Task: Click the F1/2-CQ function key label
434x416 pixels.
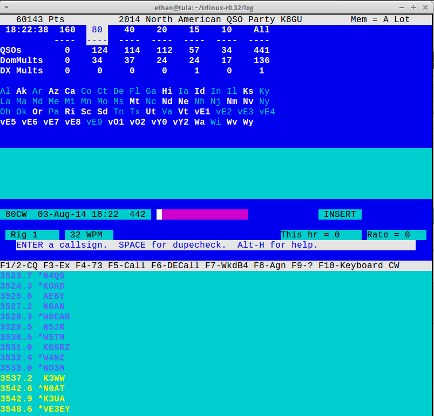Action: (19, 266)
